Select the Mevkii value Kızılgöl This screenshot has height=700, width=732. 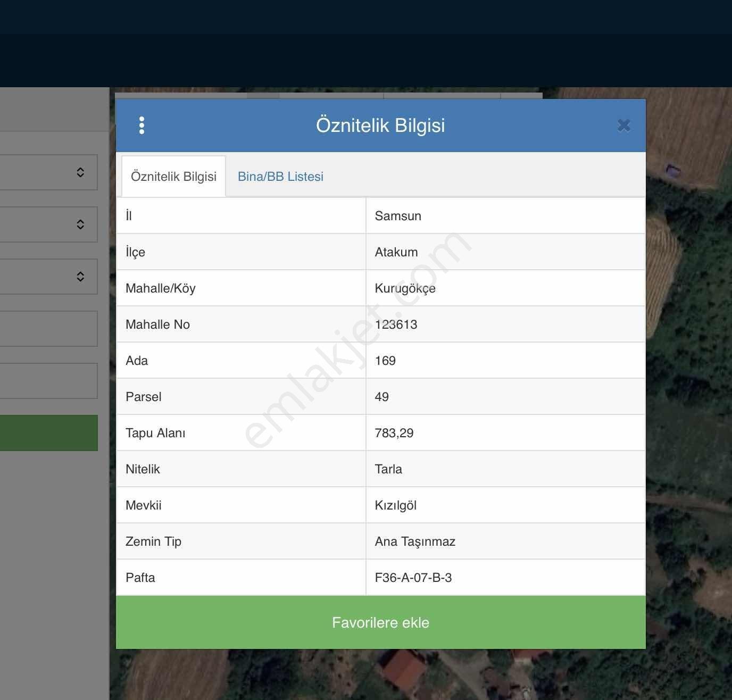[x=396, y=505]
